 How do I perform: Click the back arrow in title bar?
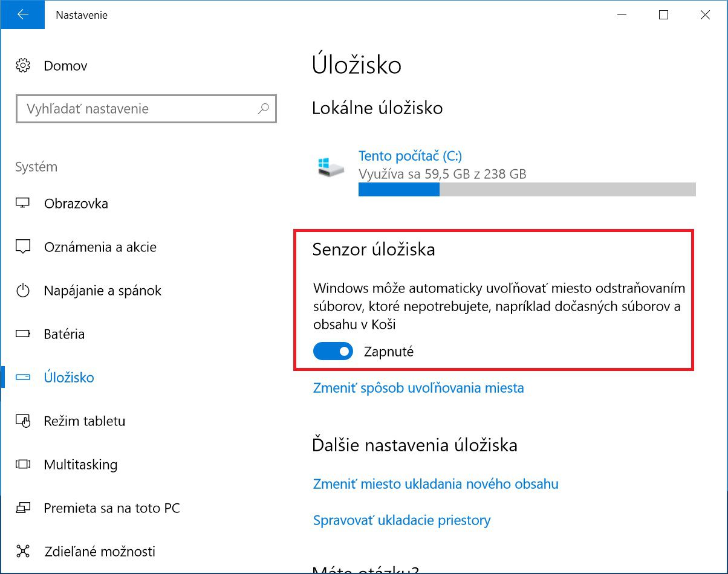click(x=23, y=15)
